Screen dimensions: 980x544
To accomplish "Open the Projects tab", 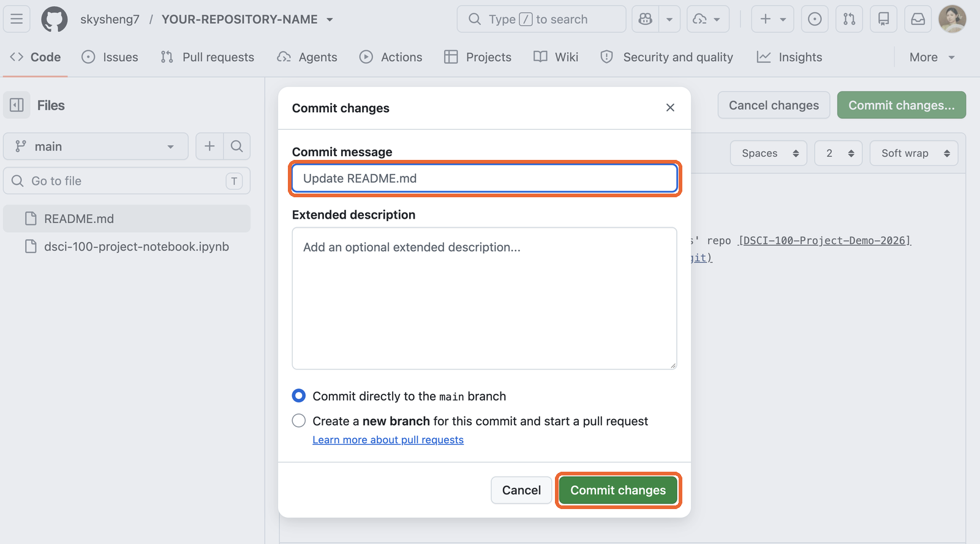I will 478,57.
